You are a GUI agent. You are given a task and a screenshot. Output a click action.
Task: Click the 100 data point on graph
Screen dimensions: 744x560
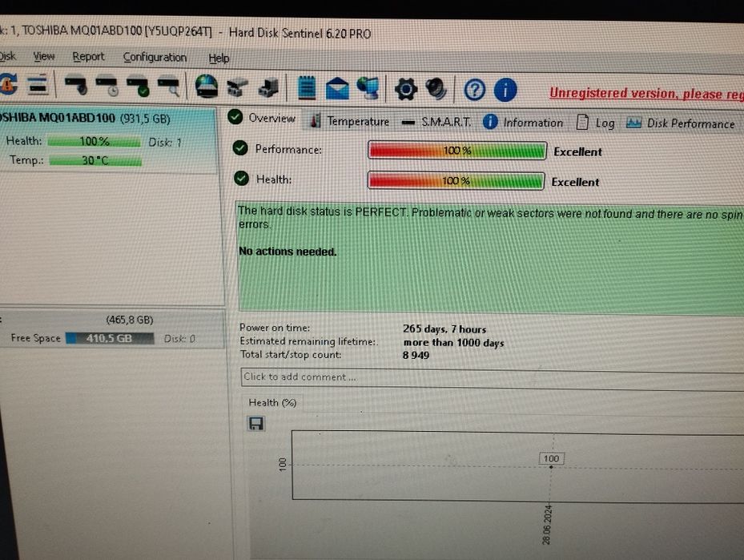coord(551,467)
